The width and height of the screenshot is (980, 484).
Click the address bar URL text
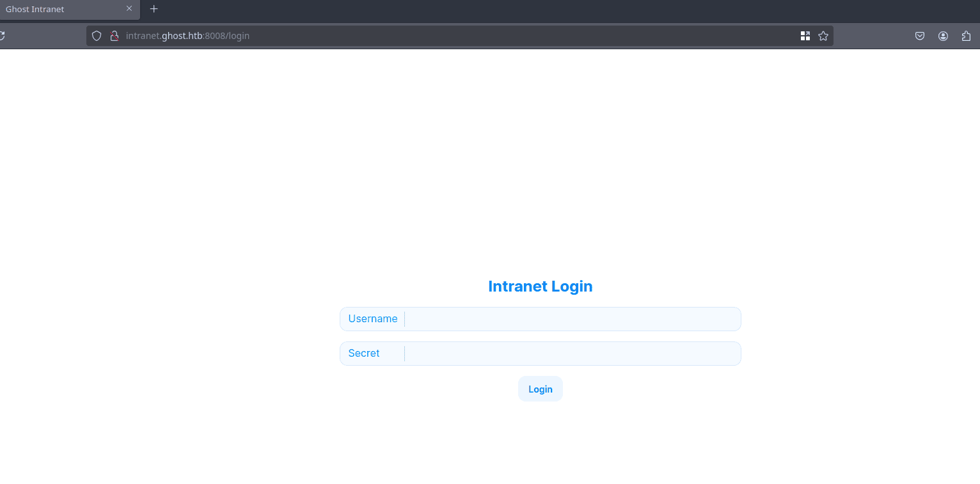[x=187, y=35]
